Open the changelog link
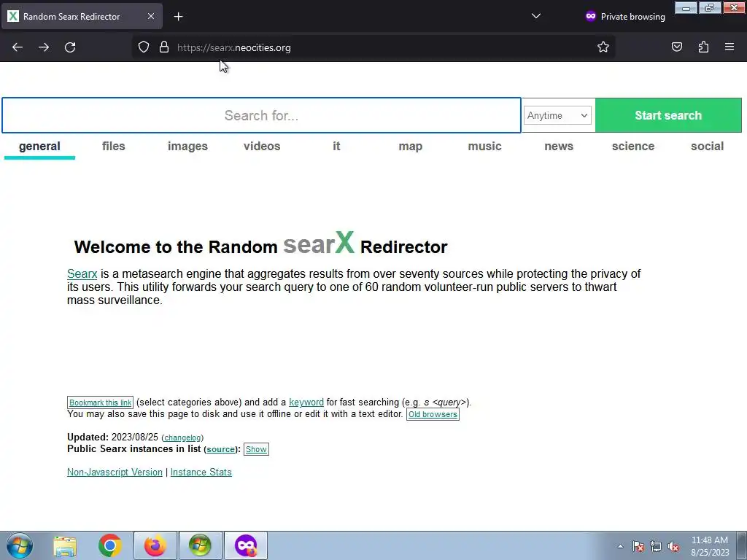The height and width of the screenshot is (560, 747). tap(182, 437)
